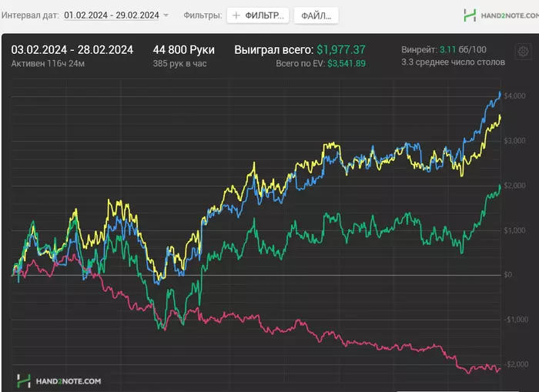Click the 385 рук в час text

coord(179,64)
